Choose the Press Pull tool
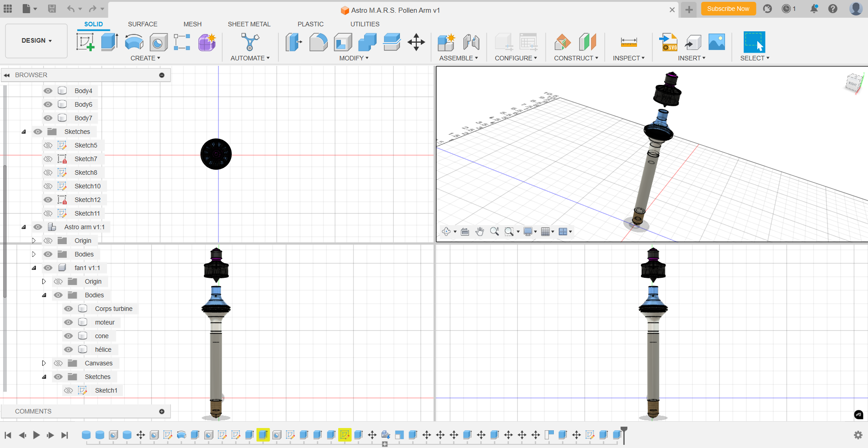Image resolution: width=868 pixels, height=448 pixels. (294, 42)
